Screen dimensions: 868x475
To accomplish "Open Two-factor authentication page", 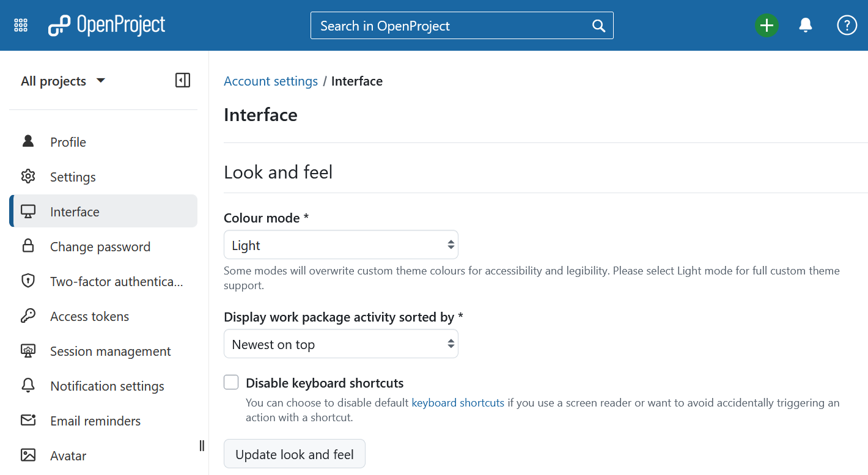I will tap(103, 281).
